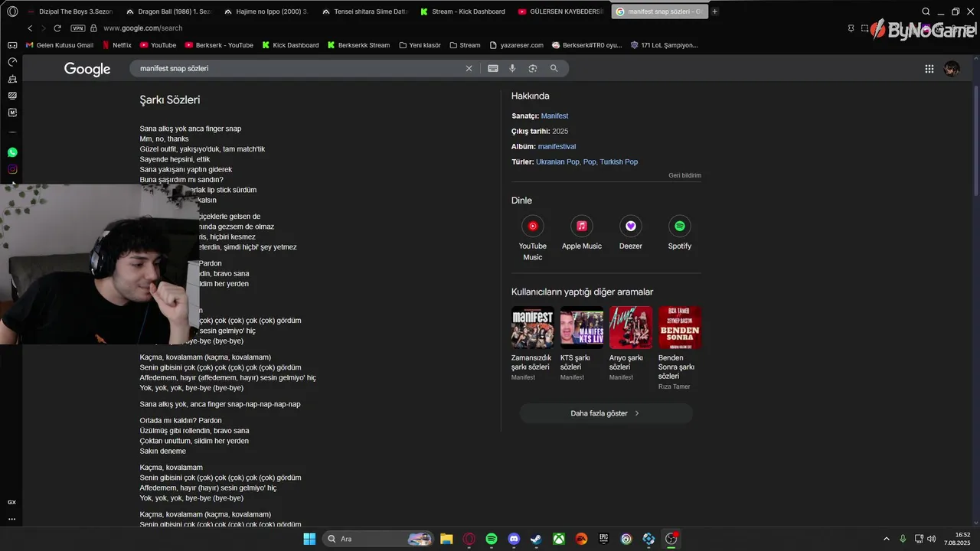Viewport: 980px width, 551px height.
Task: Open Discord from the taskbar
Action: [x=514, y=539]
